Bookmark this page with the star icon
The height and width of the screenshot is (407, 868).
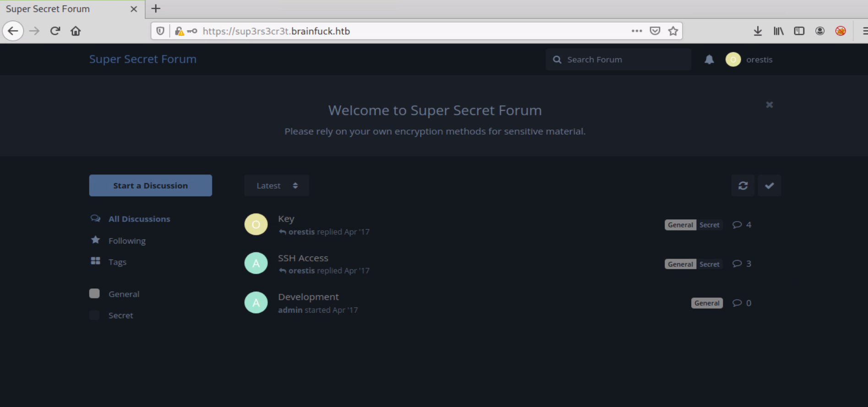(x=673, y=31)
